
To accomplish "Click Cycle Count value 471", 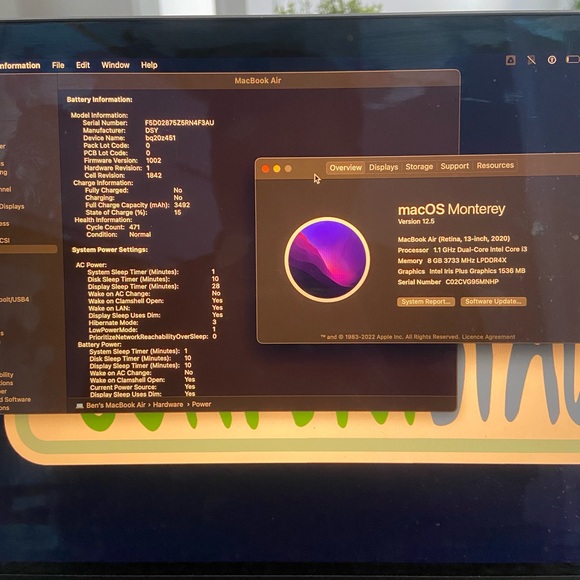I will [x=135, y=227].
